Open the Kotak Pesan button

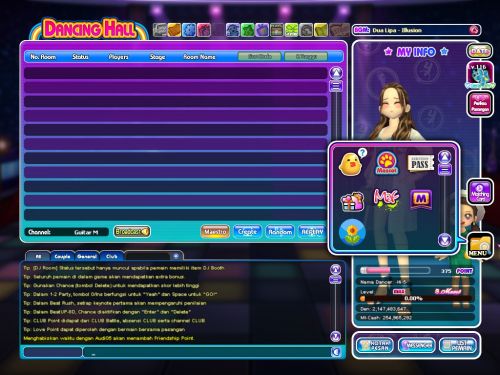tap(375, 345)
